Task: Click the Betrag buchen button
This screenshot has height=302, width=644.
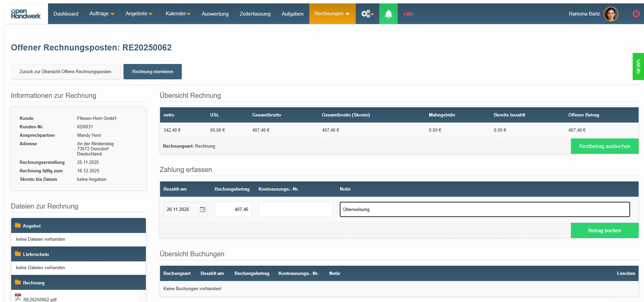Action: click(604, 231)
